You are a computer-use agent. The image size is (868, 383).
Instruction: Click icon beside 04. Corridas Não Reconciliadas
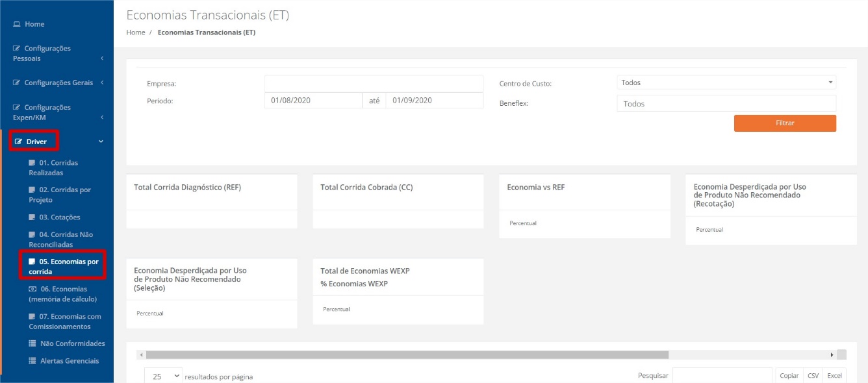point(32,234)
